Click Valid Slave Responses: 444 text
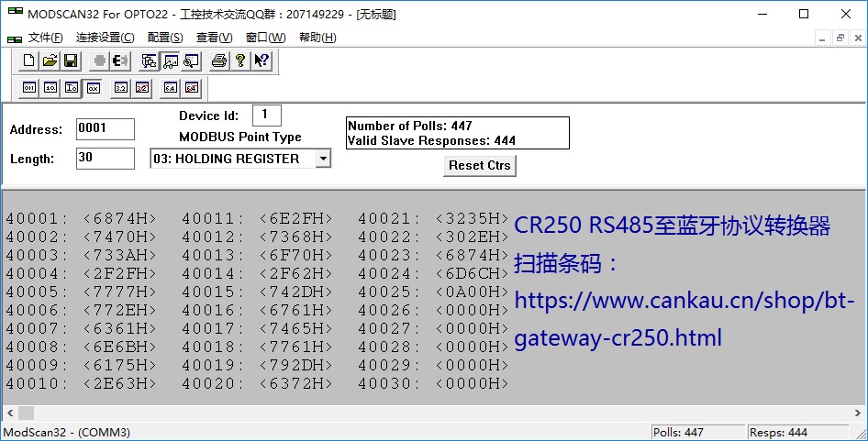Screen dimensions: 868x441 (431, 140)
